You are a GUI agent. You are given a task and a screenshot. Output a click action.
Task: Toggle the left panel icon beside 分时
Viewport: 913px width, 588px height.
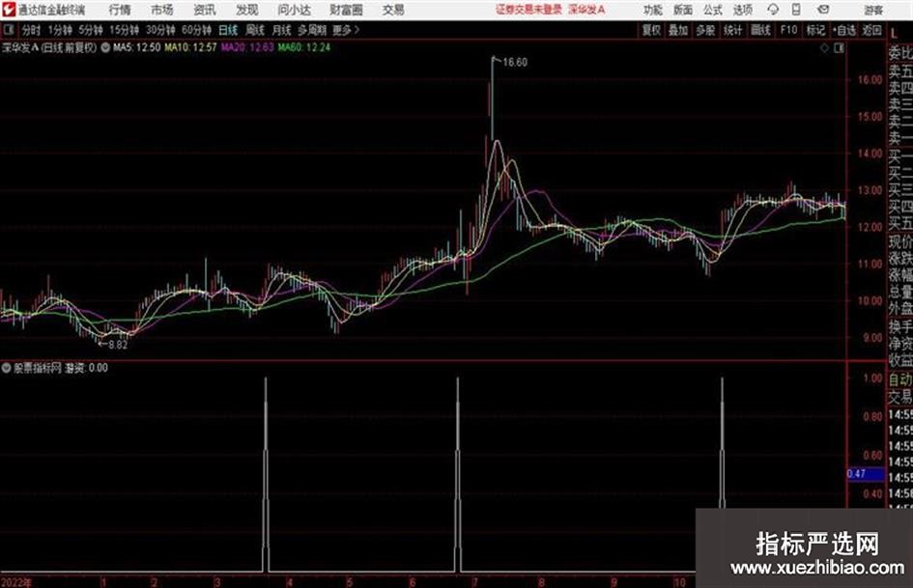pyautogui.click(x=8, y=30)
